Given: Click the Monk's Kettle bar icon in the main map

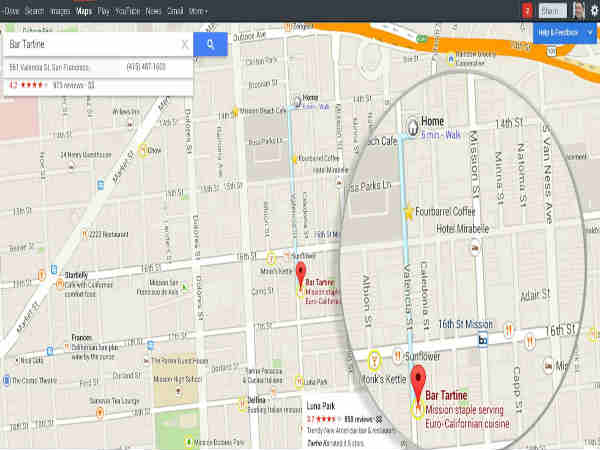Looking at the screenshot, I should pyautogui.click(x=271, y=259).
